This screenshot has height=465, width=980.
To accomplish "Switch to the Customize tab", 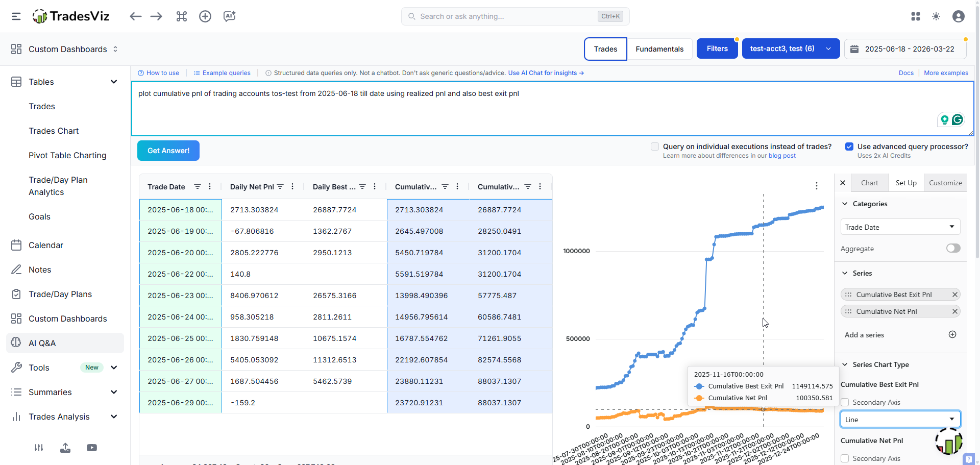I will 945,183.
